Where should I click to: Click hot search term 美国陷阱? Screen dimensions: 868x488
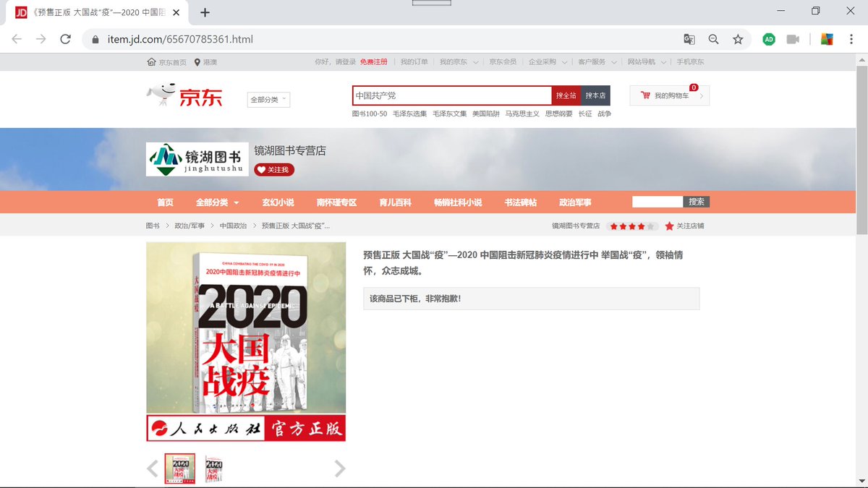(486, 114)
